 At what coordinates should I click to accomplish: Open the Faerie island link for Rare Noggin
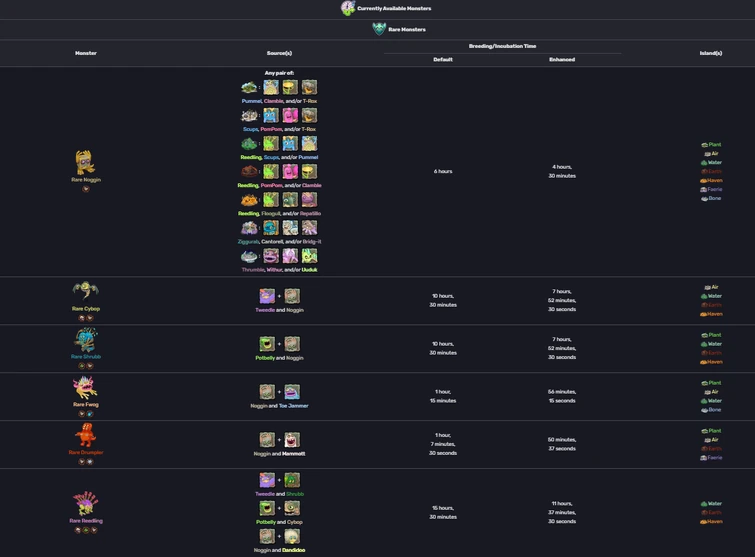point(711,189)
